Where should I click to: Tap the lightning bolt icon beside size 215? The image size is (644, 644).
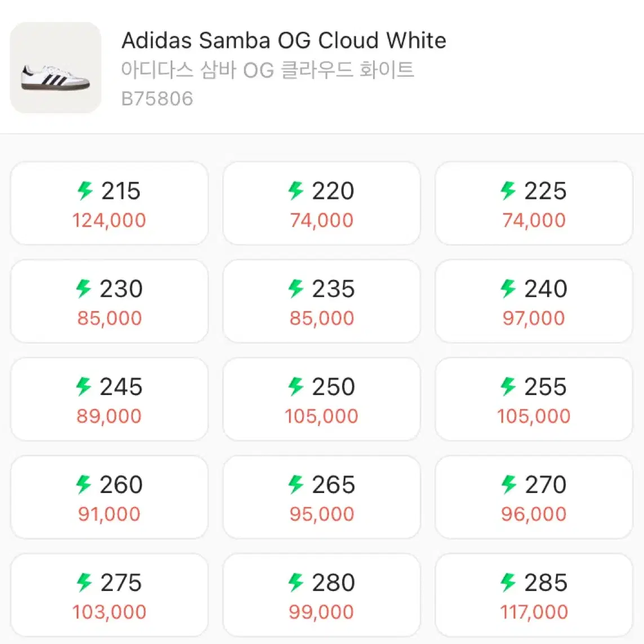[86, 191]
